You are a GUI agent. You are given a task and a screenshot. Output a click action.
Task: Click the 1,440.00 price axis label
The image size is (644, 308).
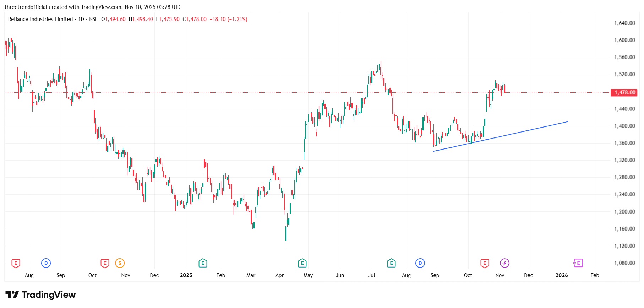coord(624,109)
